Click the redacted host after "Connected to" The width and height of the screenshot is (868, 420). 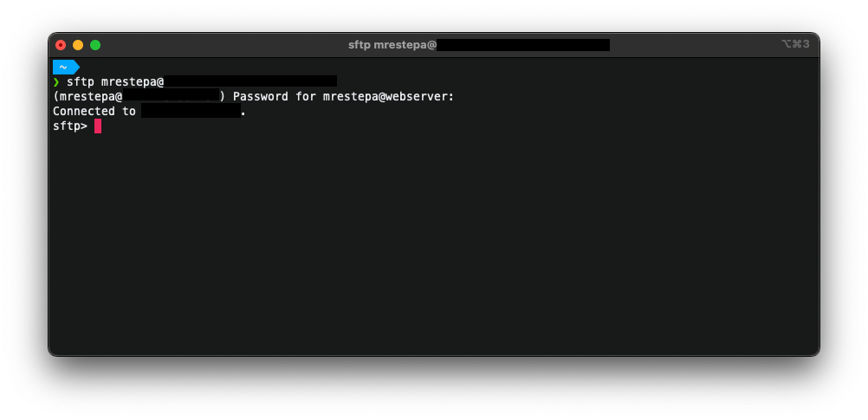tap(191, 111)
